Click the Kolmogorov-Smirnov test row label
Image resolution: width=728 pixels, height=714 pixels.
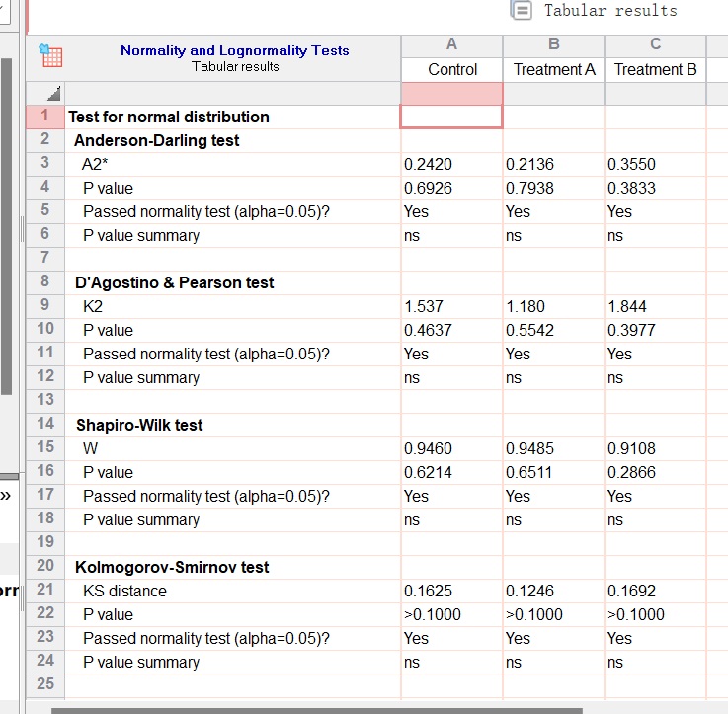172,567
